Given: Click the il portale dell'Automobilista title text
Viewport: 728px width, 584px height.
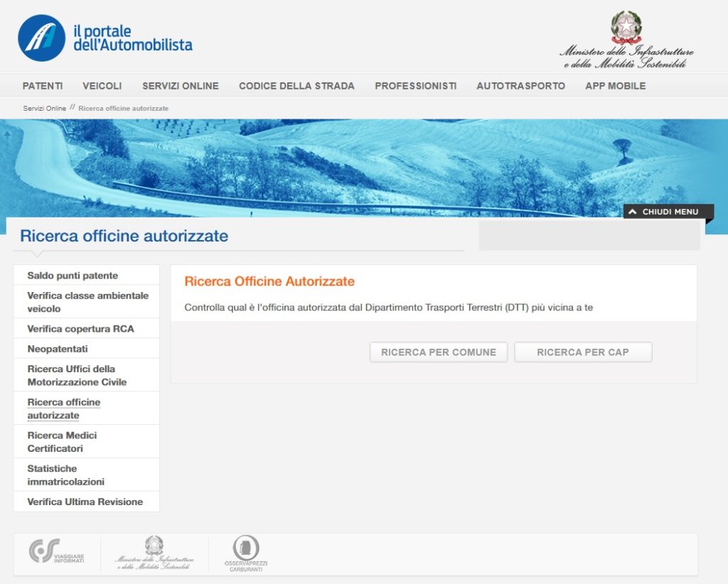Looking at the screenshot, I should point(133,38).
